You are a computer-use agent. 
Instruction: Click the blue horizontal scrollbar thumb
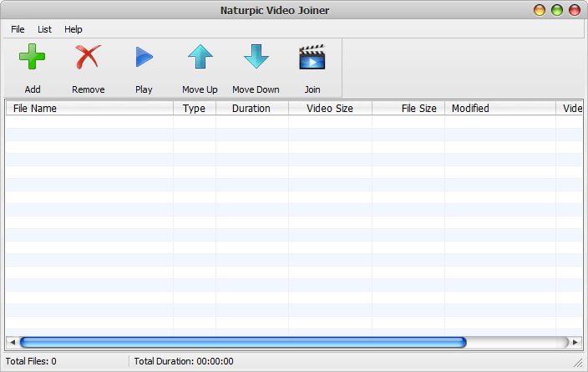tap(243, 343)
